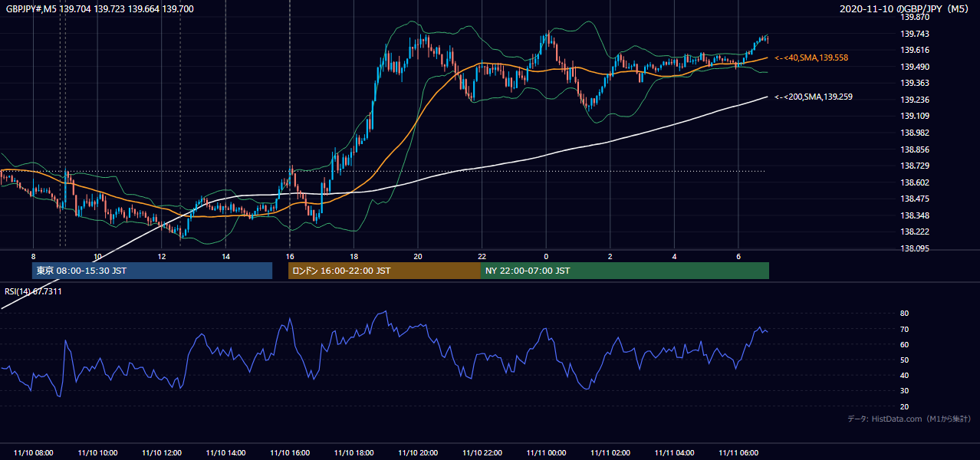Click the 11/11 06:00 date label

click(738, 453)
